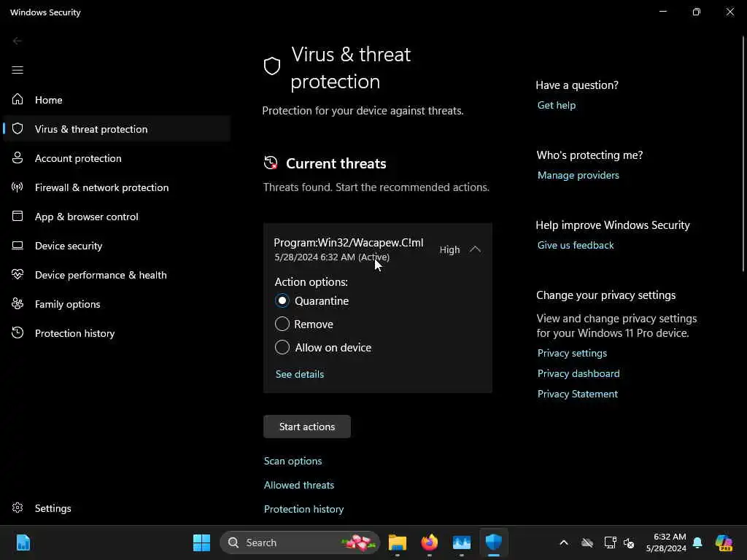
Task: Click the Account protection person icon
Action: (x=18, y=157)
